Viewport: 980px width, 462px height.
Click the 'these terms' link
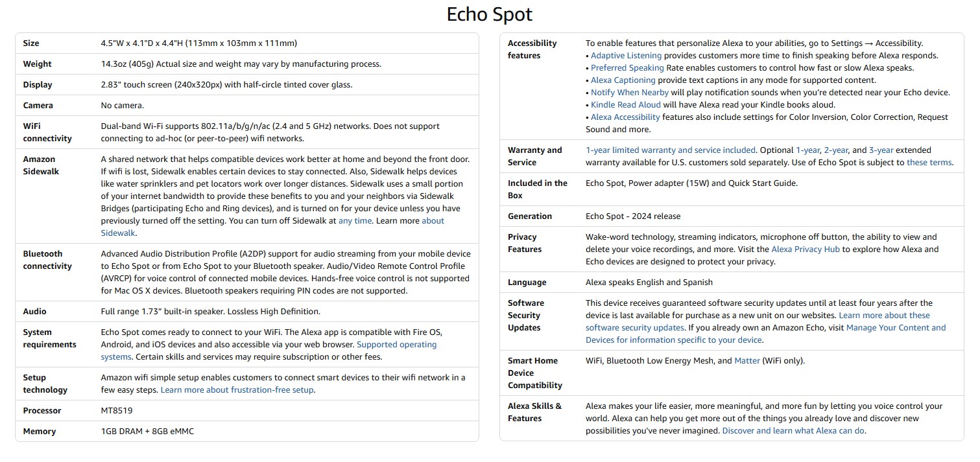pos(929,162)
